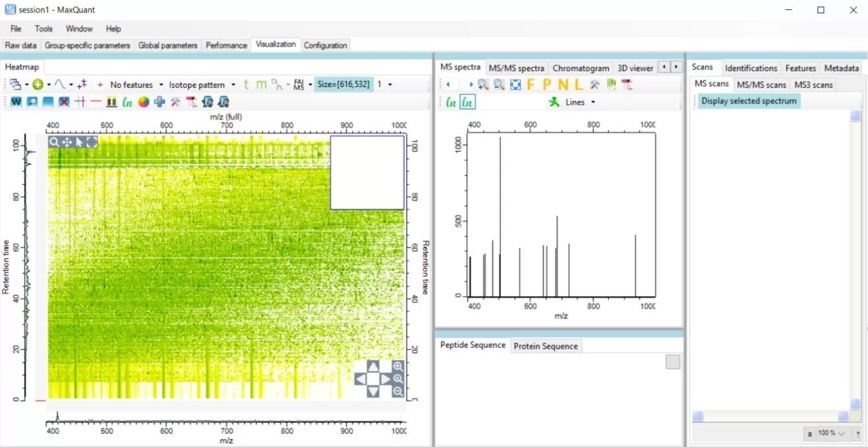Click the green walking-man icon next to Lines
The height and width of the screenshot is (447, 868).
555,102
